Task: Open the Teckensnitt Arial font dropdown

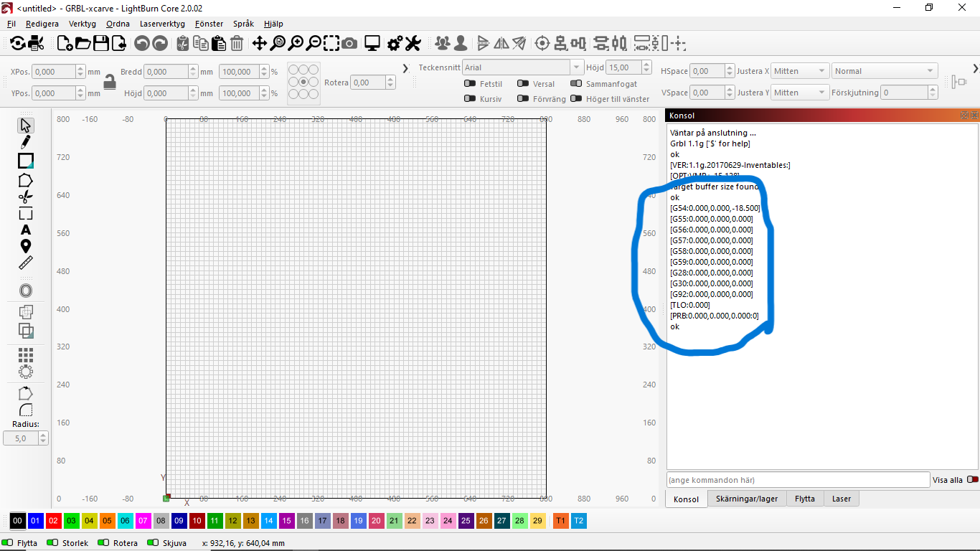Action: (523, 67)
